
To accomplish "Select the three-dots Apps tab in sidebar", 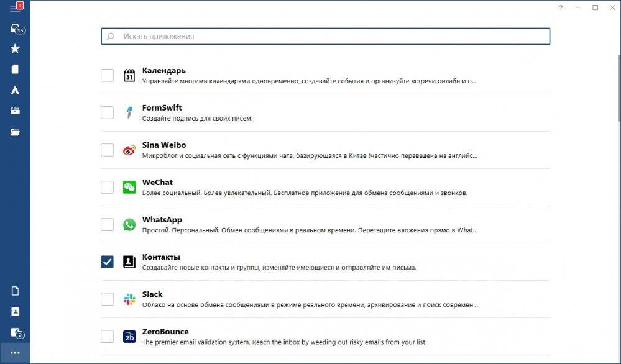I will (16, 353).
